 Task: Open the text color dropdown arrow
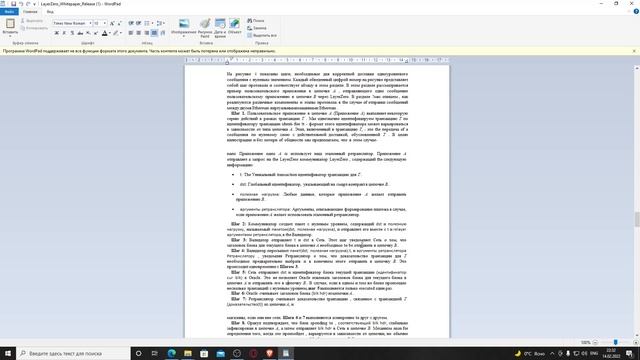click(110, 33)
